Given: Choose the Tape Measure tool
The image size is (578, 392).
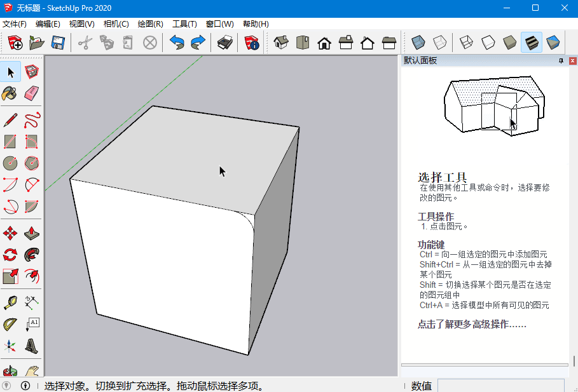Looking at the screenshot, I should (10, 303).
